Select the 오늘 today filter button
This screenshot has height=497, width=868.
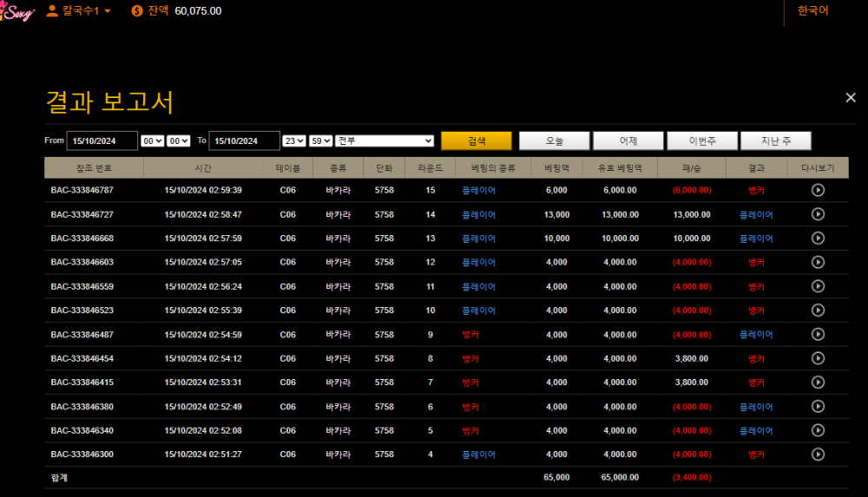click(x=554, y=141)
